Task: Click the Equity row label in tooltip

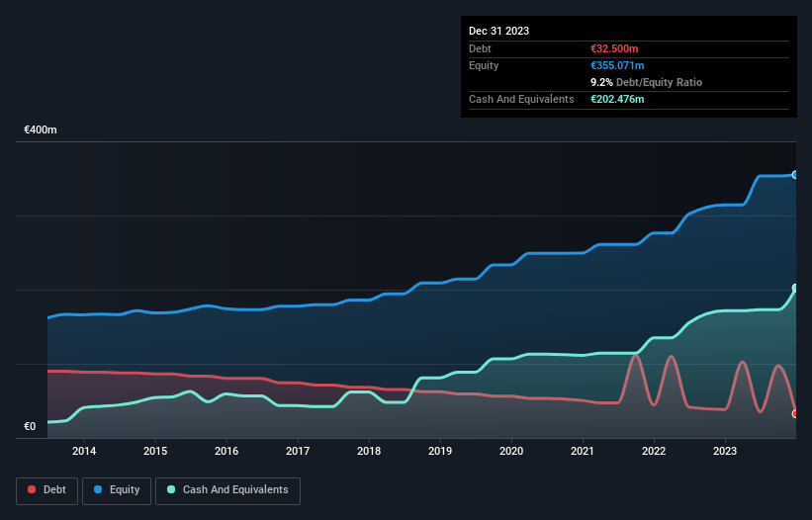Action: [x=484, y=65]
